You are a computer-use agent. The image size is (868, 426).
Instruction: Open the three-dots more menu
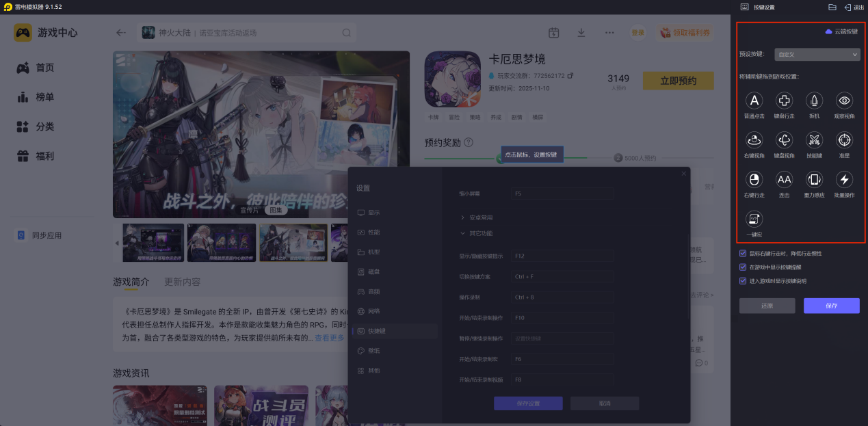point(609,32)
